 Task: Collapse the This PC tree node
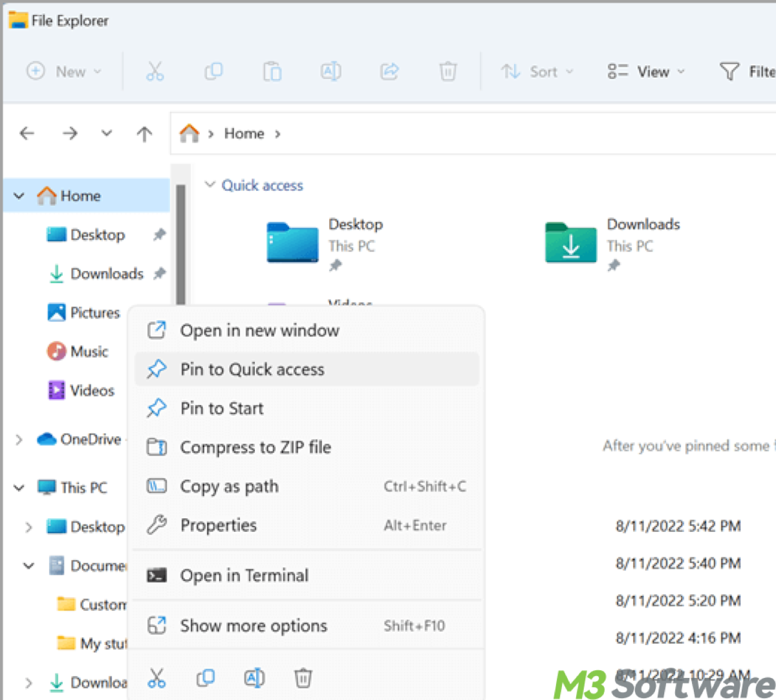(x=19, y=487)
